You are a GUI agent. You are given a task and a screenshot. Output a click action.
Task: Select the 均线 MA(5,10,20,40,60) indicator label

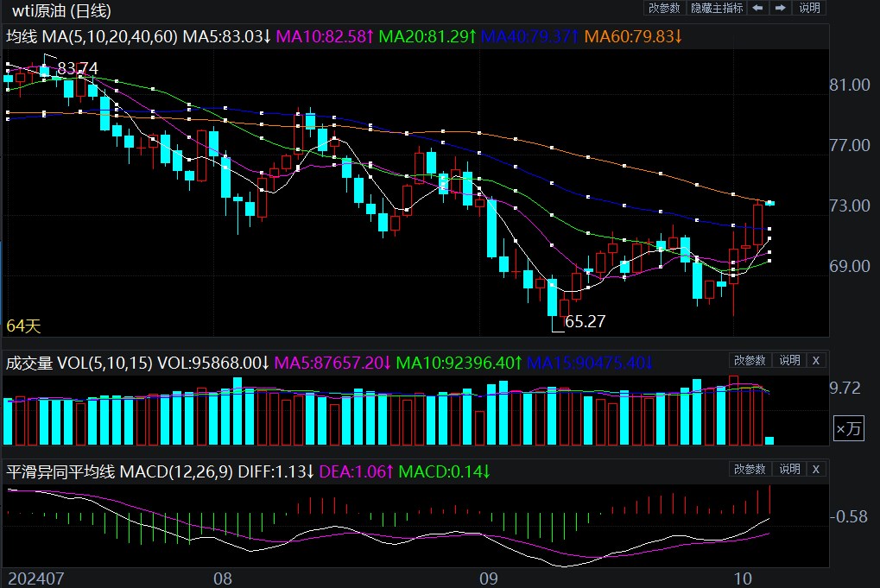[92, 37]
